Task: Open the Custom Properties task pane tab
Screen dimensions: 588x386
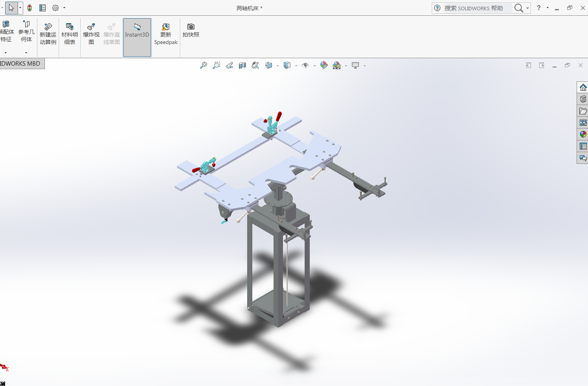Action: click(x=583, y=146)
